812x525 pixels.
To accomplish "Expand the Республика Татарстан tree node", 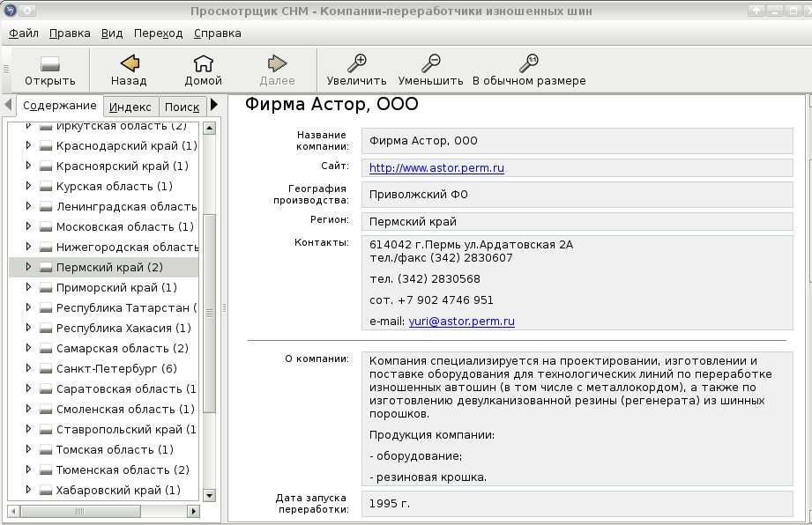I will click(28, 307).
